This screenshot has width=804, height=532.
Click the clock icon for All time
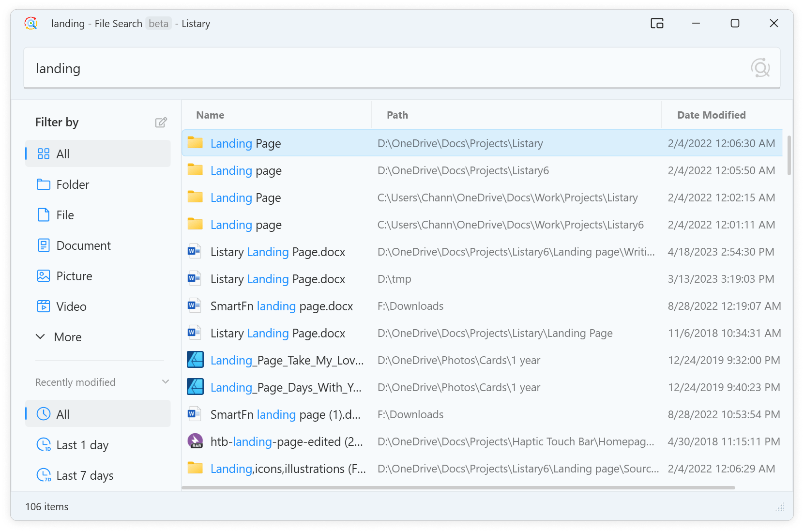44,414
